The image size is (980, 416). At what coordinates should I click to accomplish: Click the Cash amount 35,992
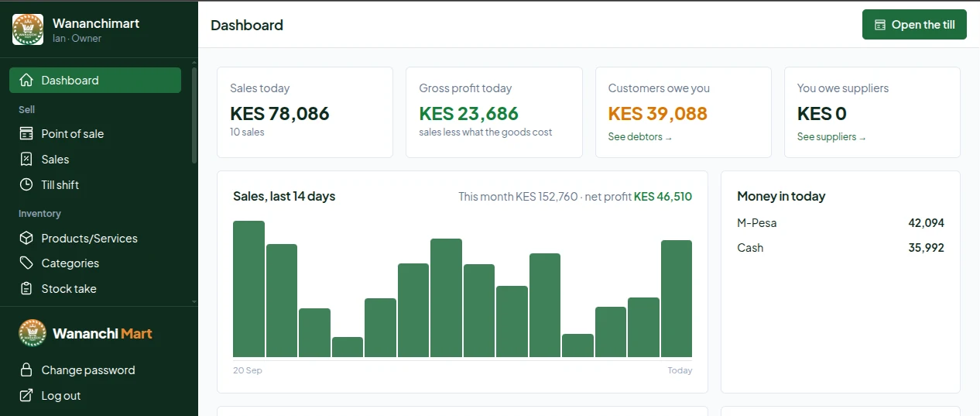click(x=926, y=248)
